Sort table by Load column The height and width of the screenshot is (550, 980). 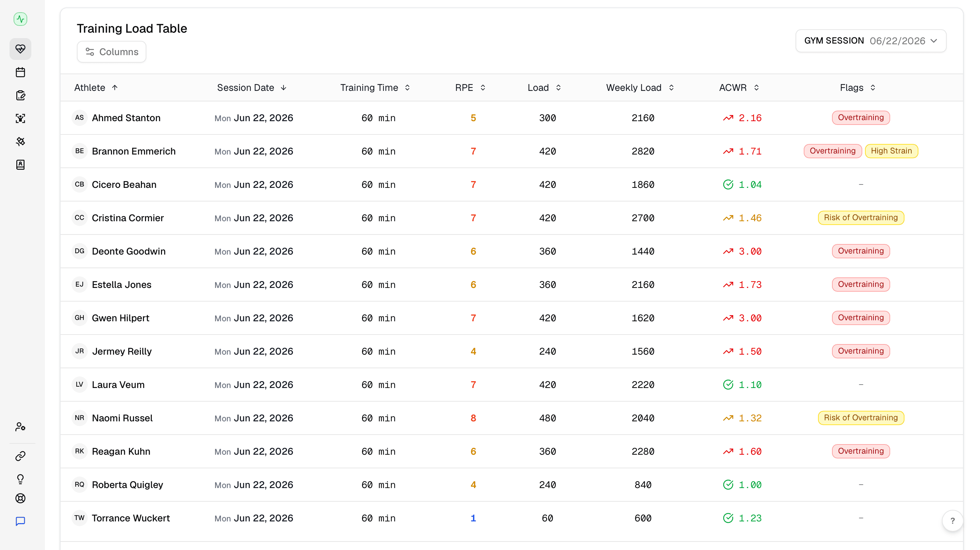(x=544, y=87)
